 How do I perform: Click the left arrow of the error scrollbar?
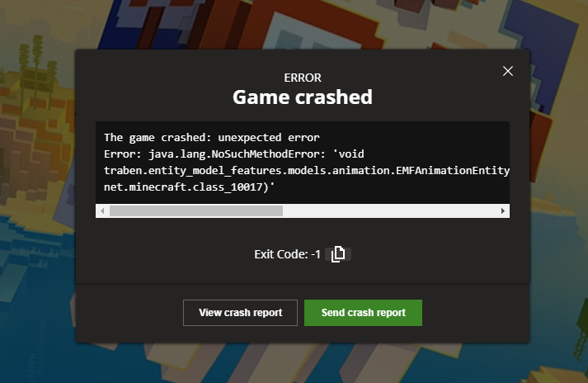(x=102, y=211)
